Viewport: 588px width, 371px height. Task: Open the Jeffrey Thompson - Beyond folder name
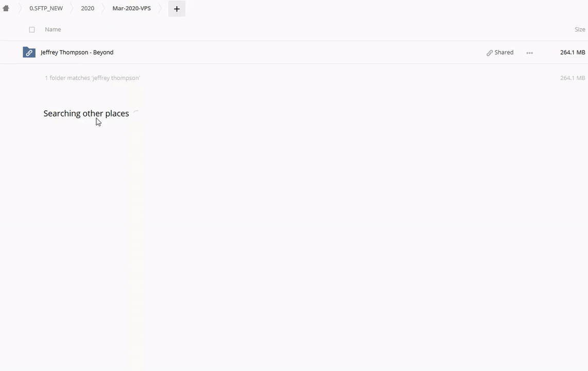(x=77, y=52)
